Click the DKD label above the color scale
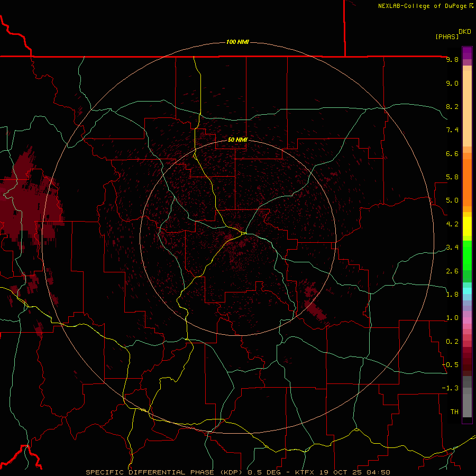476x476 pixels. click(465, 32)
